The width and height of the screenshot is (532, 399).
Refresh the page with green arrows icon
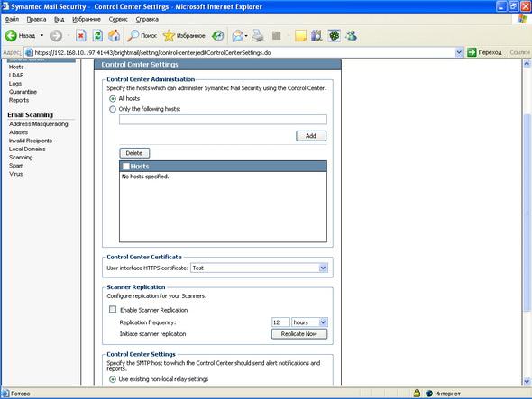97,36
